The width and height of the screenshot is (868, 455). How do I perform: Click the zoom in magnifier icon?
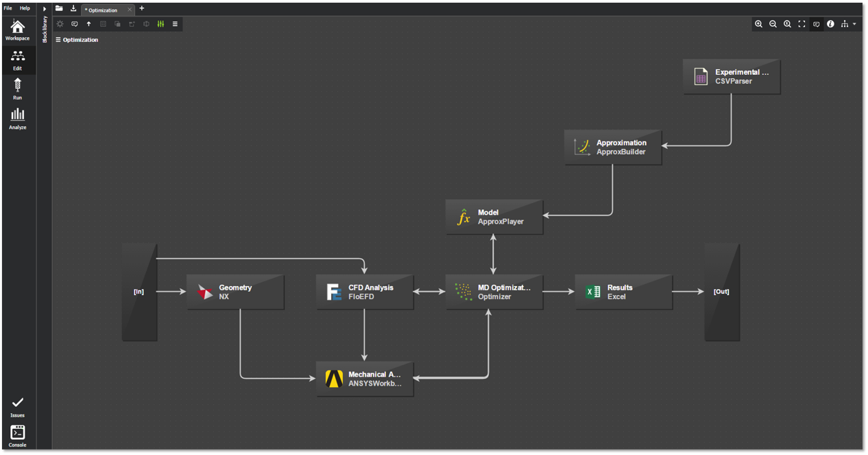(758, 24)
